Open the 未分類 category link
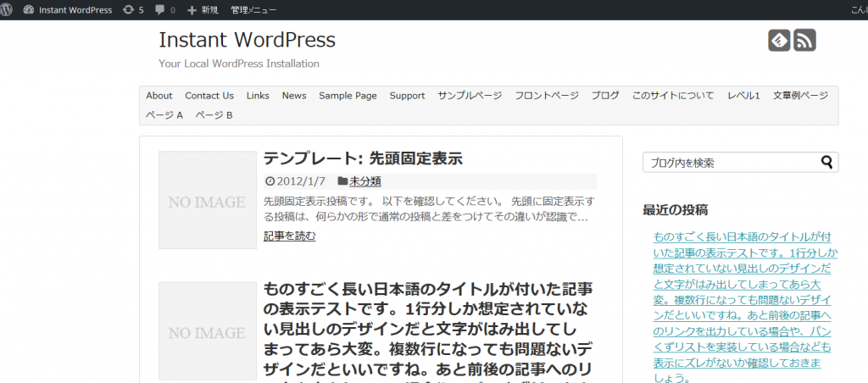 [364, 181]
